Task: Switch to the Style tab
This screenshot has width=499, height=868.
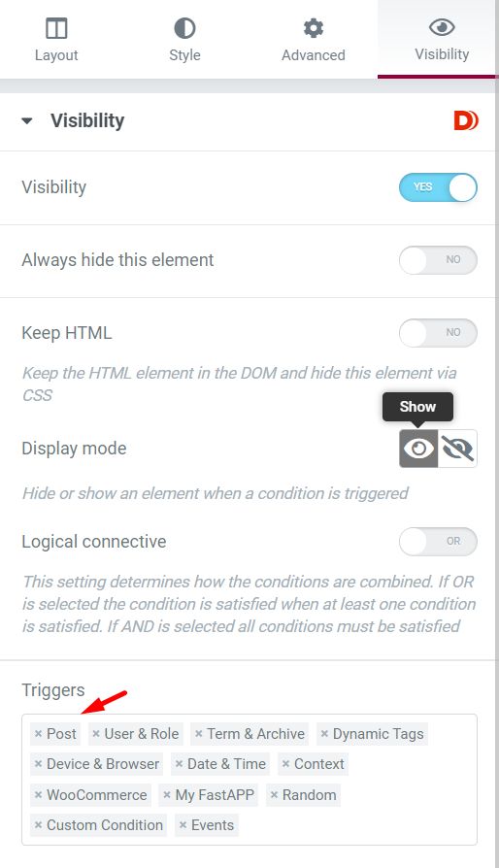Action: tap(184, 39)
